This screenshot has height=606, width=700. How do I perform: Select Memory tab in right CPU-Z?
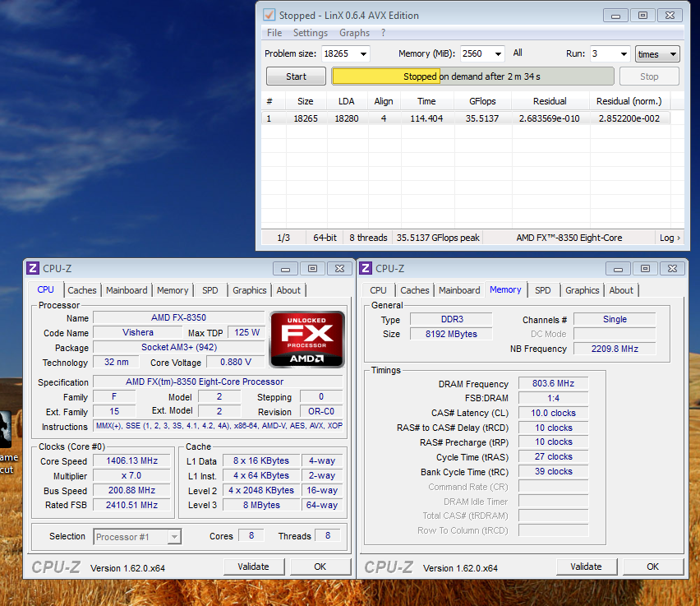point(505,289)
